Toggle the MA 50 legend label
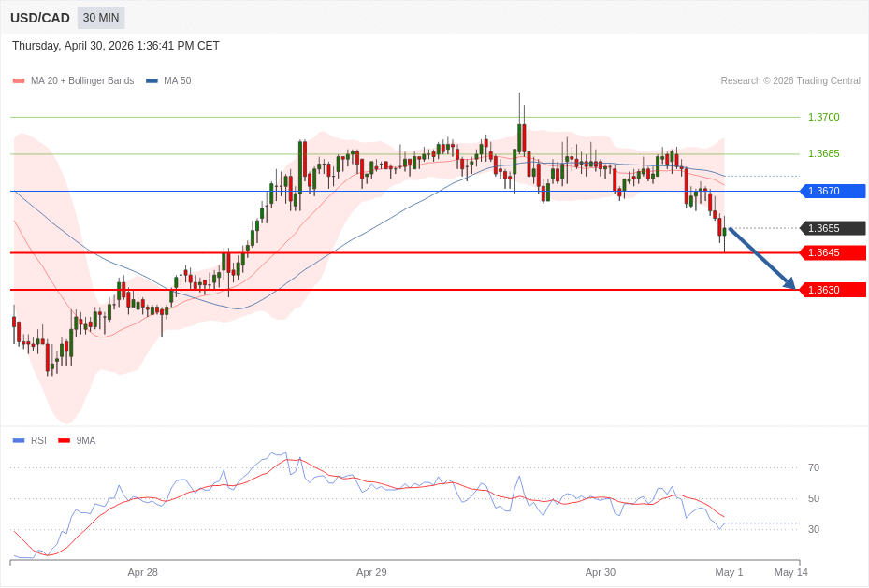This screenshot has height=588, width=869. click(x=177, y=81)
